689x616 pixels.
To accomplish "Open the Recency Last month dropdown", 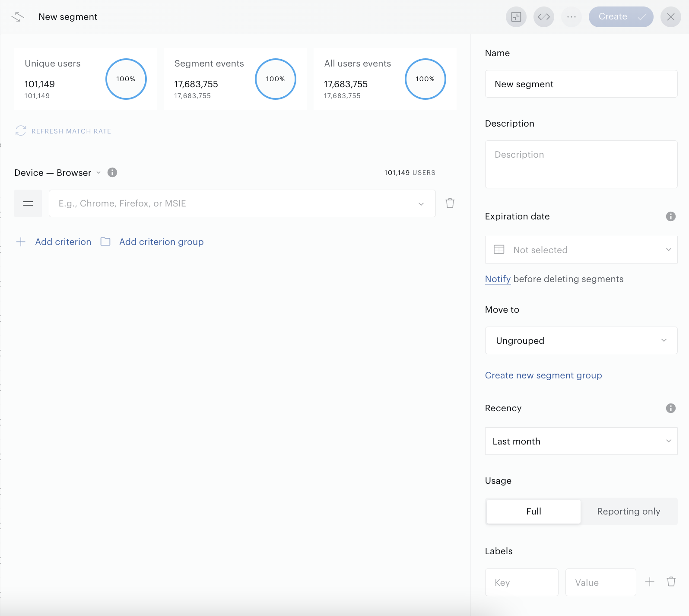I will [581, 441].
